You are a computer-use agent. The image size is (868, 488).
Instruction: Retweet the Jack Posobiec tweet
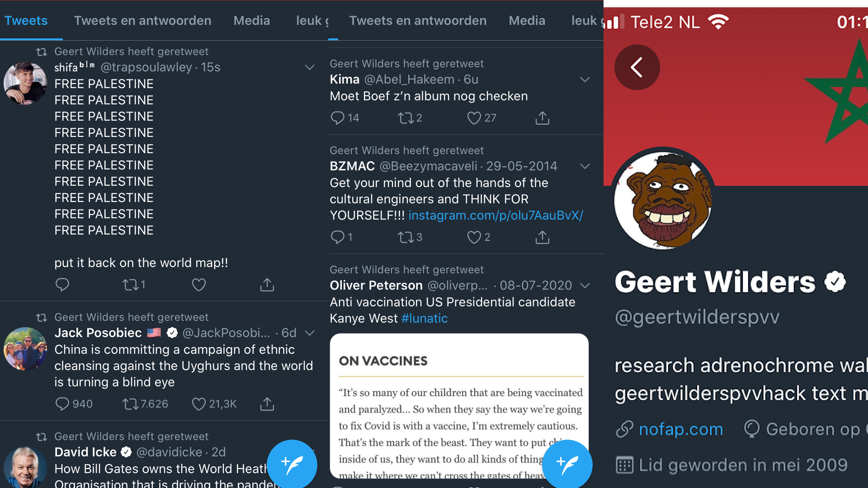point(131,404)
